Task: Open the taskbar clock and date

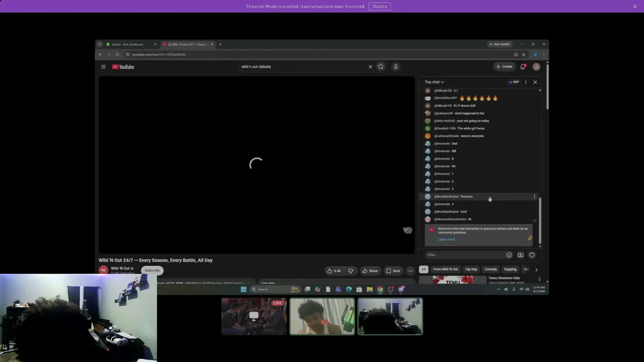Action: point(540,289)
